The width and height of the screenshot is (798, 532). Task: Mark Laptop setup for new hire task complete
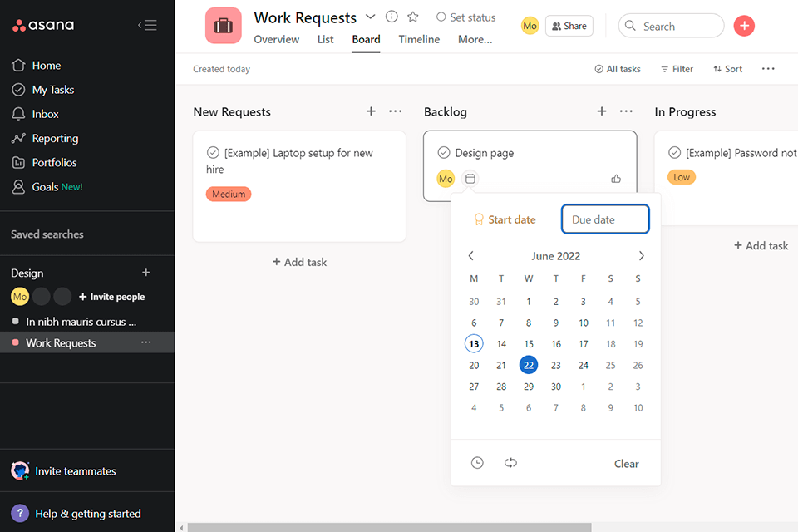tap(213, 153)
